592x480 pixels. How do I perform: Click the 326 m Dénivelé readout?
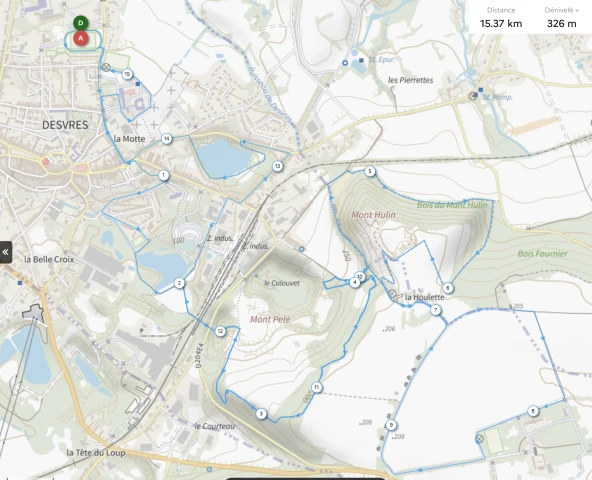(561, 23)
